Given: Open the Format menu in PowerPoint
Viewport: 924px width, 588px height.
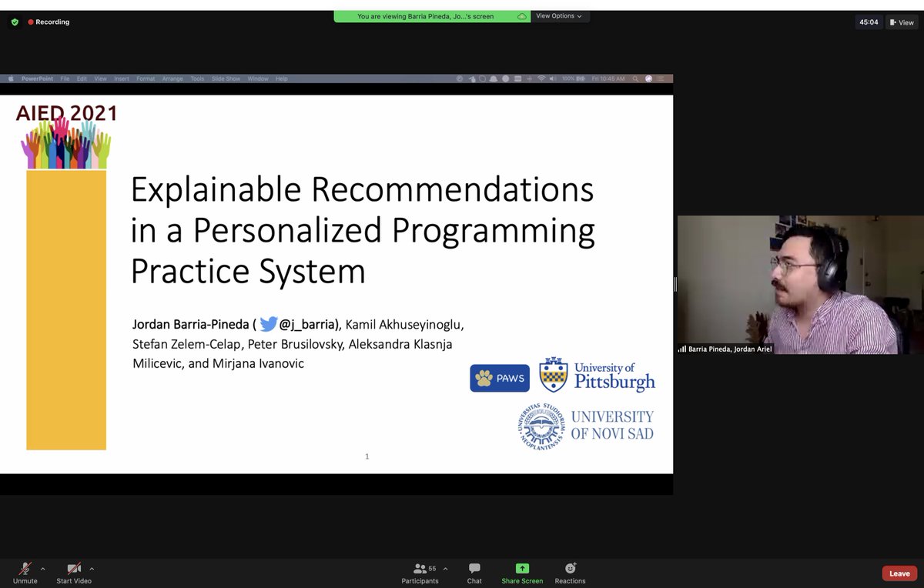Looking at the screenshot, I should coord(146,78).
